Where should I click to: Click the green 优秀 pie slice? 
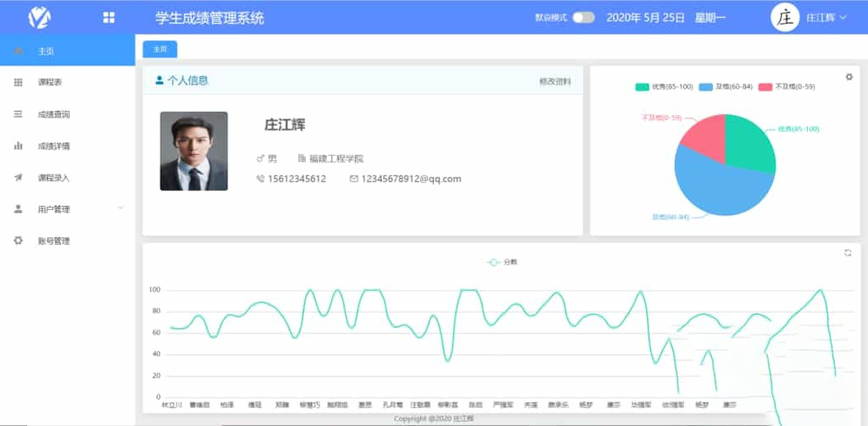[748, 143]
